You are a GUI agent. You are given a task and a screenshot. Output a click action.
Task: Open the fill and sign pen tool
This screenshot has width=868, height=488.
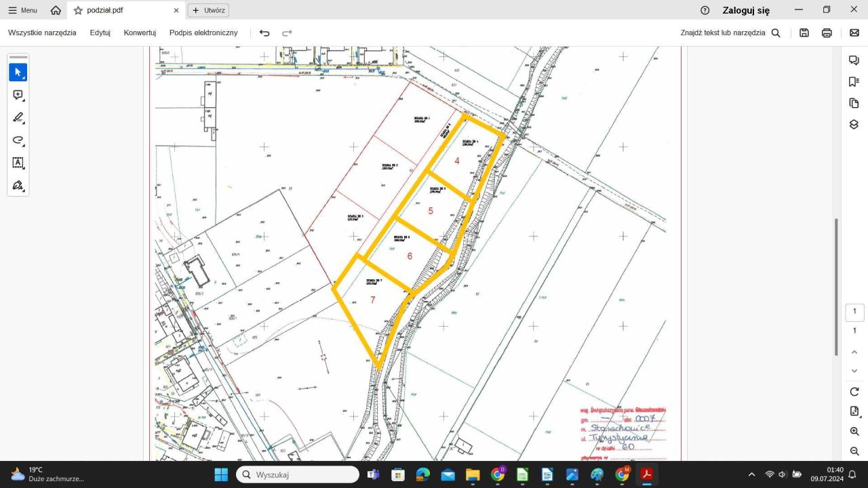tap(18, 185)
